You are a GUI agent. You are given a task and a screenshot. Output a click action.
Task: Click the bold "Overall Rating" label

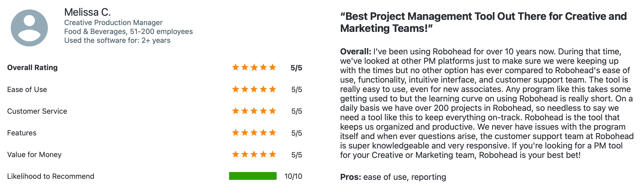pos(32,68)
